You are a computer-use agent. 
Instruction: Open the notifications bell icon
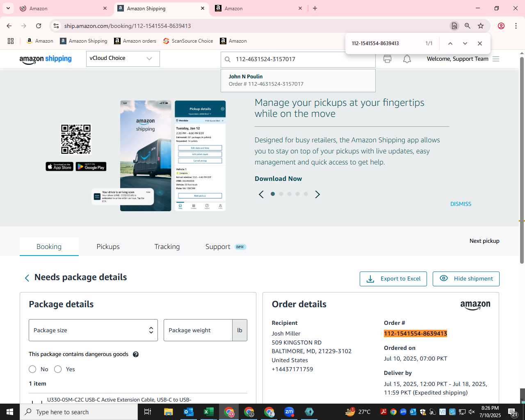point(407,59)
